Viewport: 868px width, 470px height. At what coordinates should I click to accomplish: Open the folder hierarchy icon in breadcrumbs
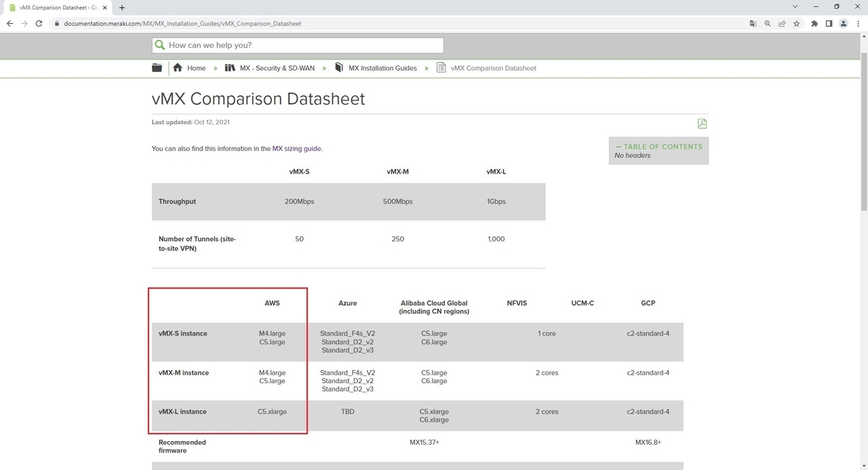(158, 68)
